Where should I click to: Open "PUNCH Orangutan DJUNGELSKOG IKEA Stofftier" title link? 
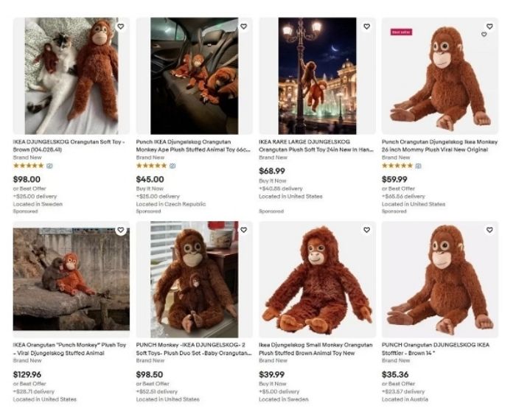coord(436,349)
